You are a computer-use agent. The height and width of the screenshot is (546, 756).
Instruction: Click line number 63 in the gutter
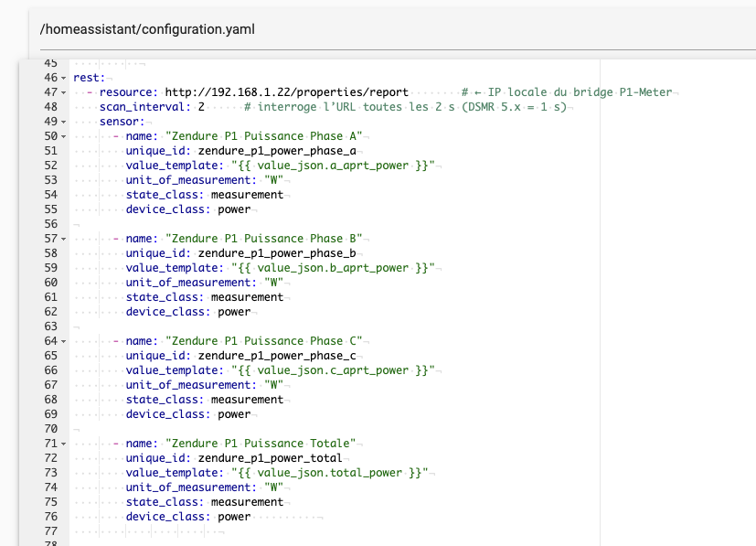[x=50, y=327]
